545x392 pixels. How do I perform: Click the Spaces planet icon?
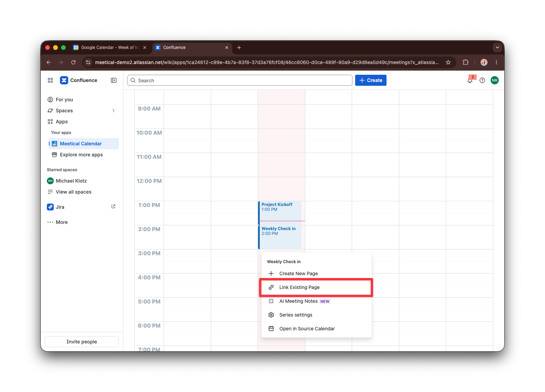coord(50,111)
